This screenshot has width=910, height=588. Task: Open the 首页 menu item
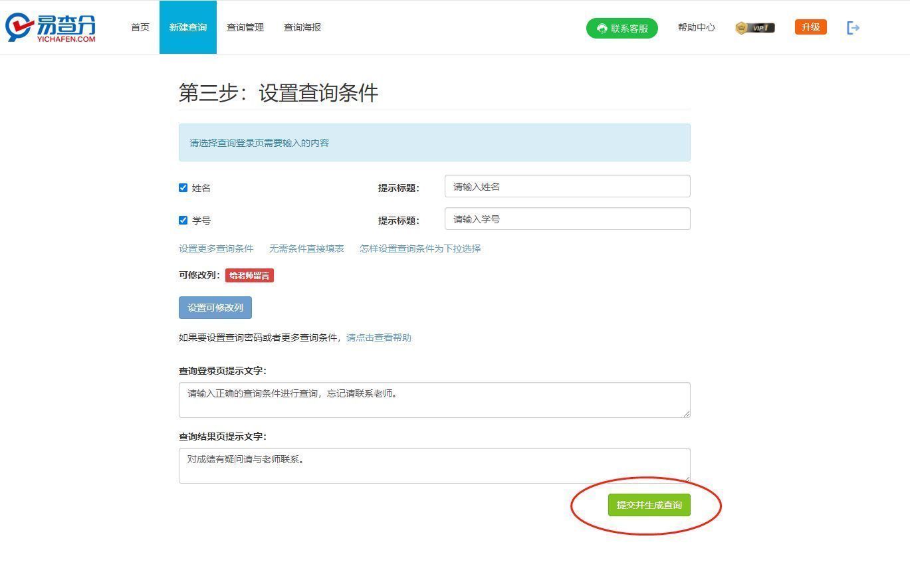pyautogui.click(x=140, y=27)
